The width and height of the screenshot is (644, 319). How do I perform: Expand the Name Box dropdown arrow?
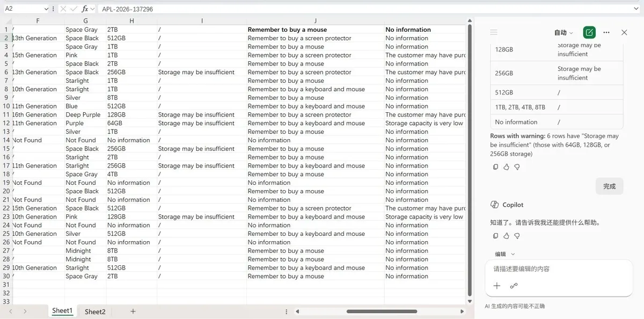45,9
